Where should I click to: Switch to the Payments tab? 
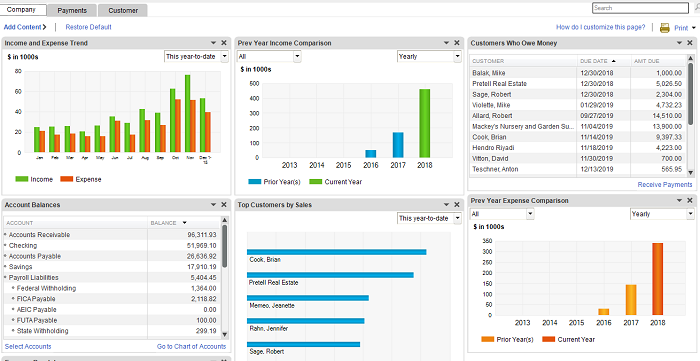(x=72, y=10)
